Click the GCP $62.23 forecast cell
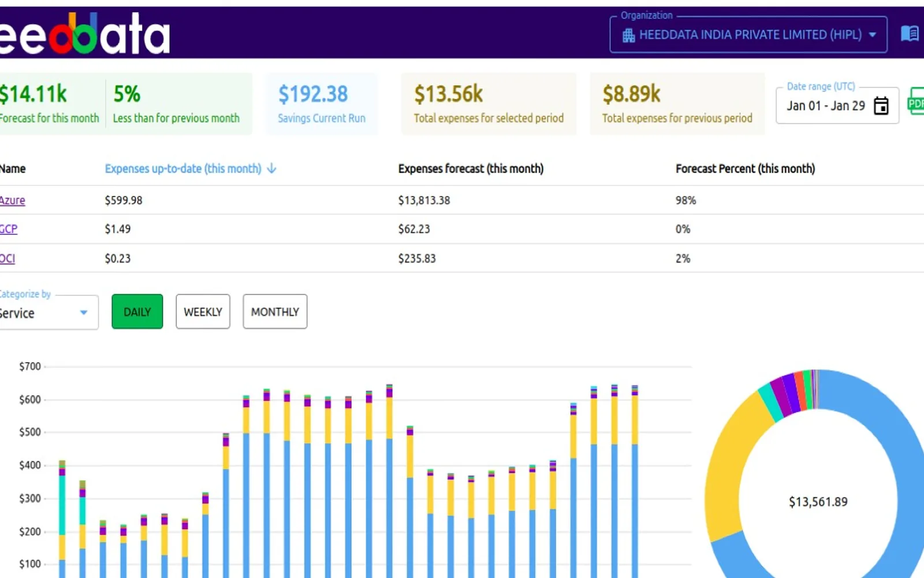Viewport: 924px width, 578px height. (414, 229)
